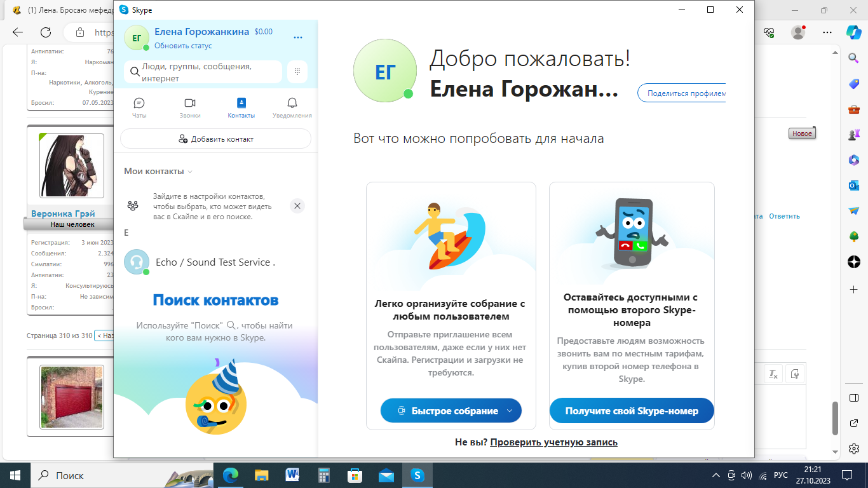Dismiss the contact settings hint with X
Image resolution: width=868 pixels, height=488 pixels.
[297, 206]
